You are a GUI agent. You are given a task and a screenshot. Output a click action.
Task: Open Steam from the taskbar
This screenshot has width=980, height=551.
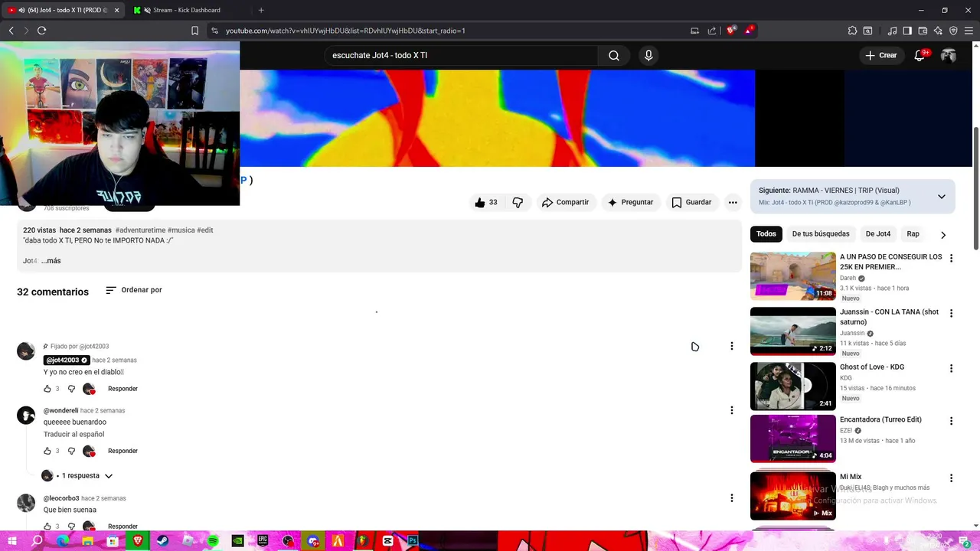click(x=162, y=541)
